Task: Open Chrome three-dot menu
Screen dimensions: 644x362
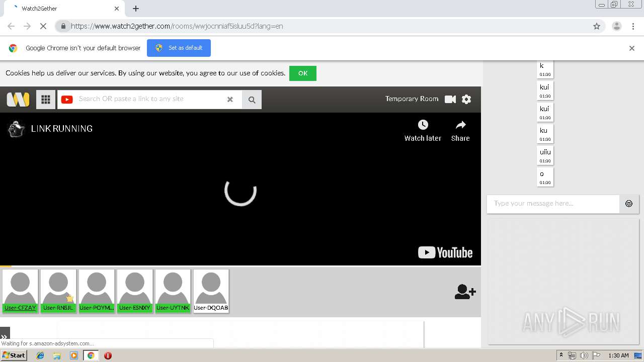Action: click(x=633, y=26)
